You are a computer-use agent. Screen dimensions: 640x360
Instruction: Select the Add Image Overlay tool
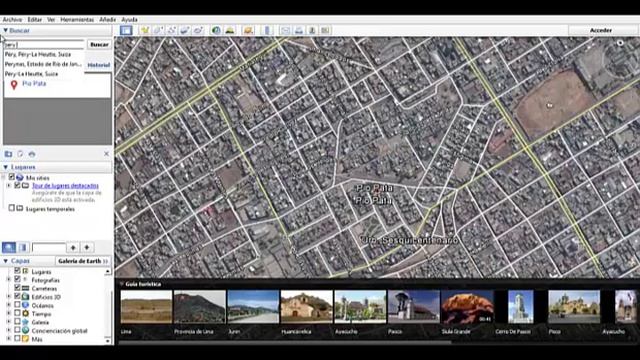pyautogui.click(x=185, y=30)
